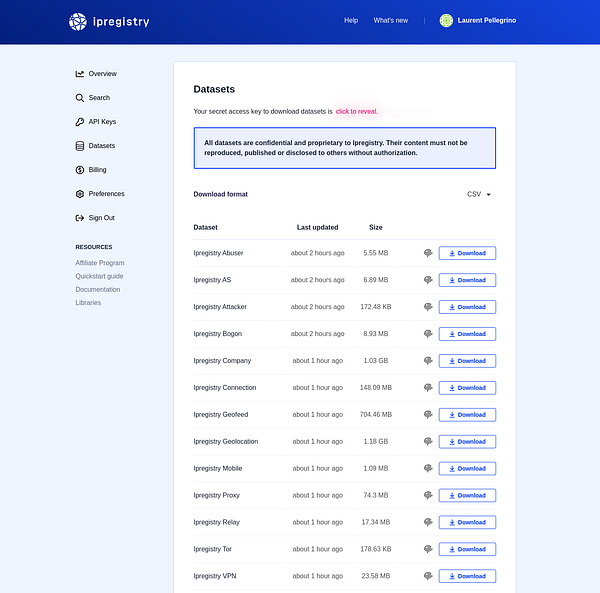This screenshot has width=600, height=593.
Task: Download the Ipregistry Geofeed dataset
Action: click(467, 415)
